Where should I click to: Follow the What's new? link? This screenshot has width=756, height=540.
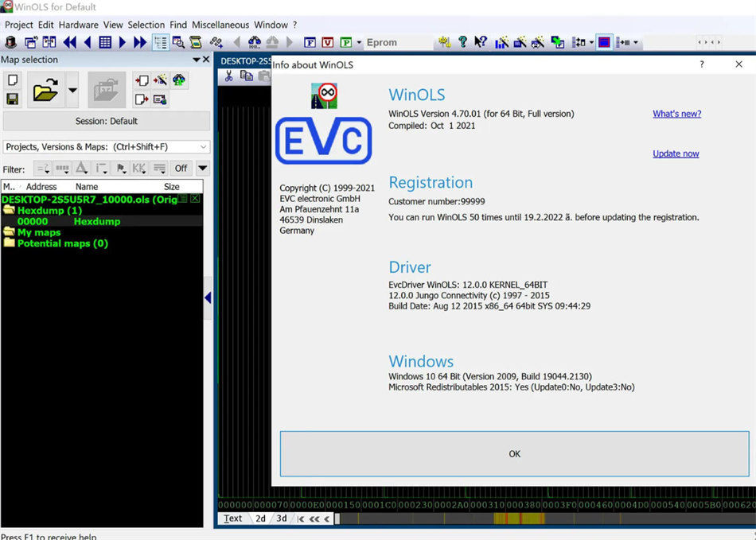click(676, 114)
